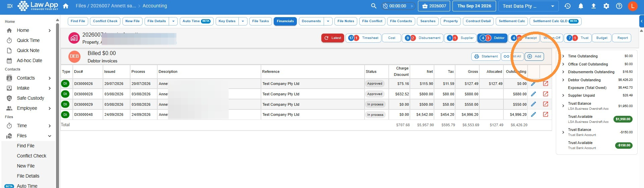Click the Law App logo
Image resolution: width=644 pixels, height=188 pixels.
38,6
